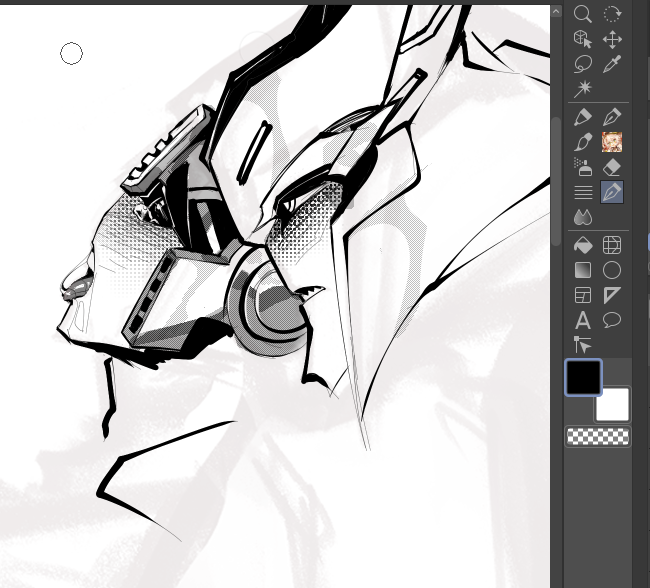
Task: Select the Frame border panel tool
Action: [583, 296]
